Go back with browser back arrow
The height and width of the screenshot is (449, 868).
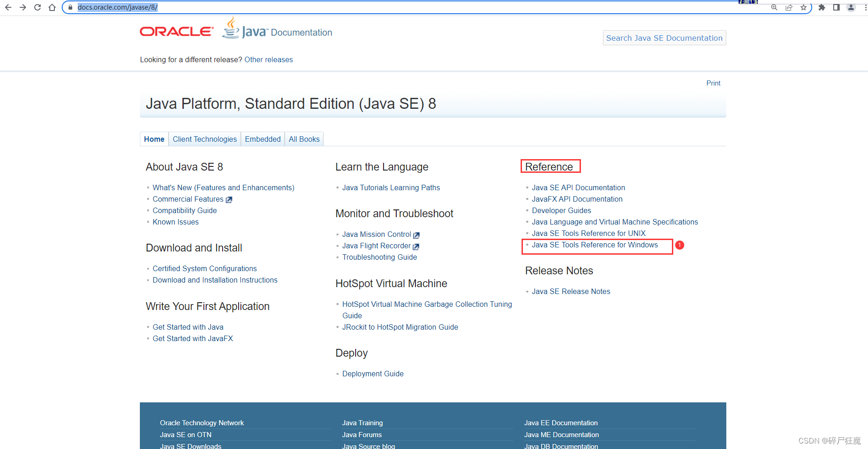point(8,7)
